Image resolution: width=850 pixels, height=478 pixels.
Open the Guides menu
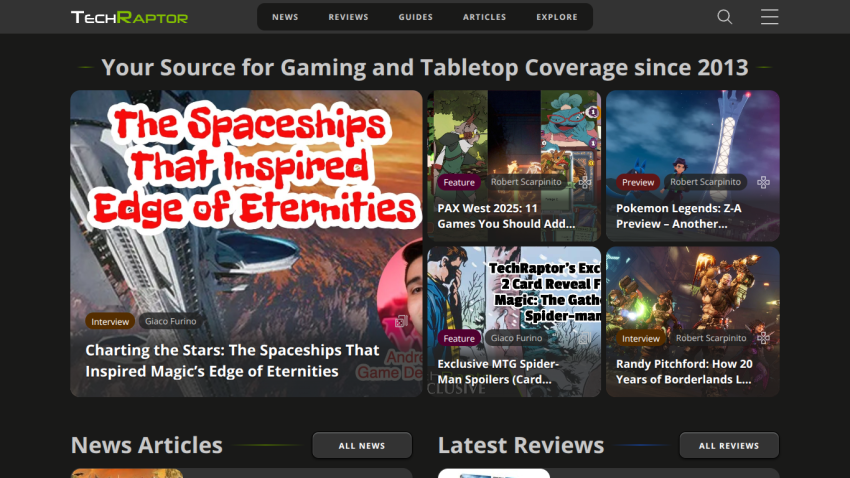click(x=416, y=17)
